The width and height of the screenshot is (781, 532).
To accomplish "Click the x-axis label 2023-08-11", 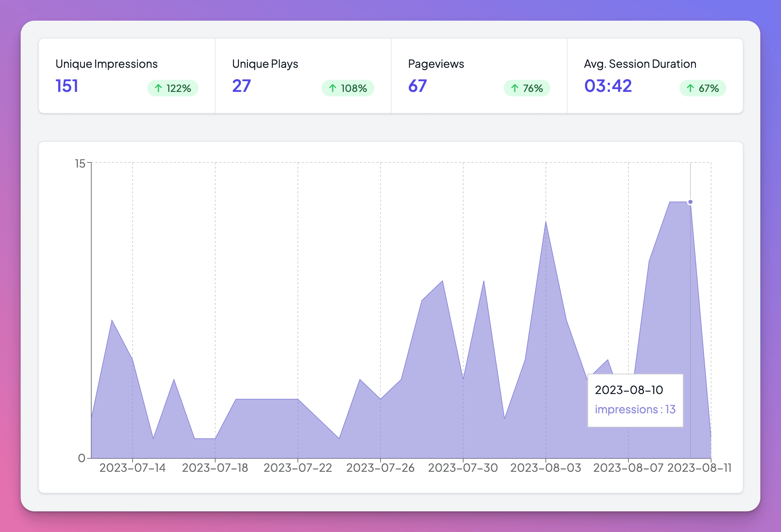I will click(x=699, y=468).
